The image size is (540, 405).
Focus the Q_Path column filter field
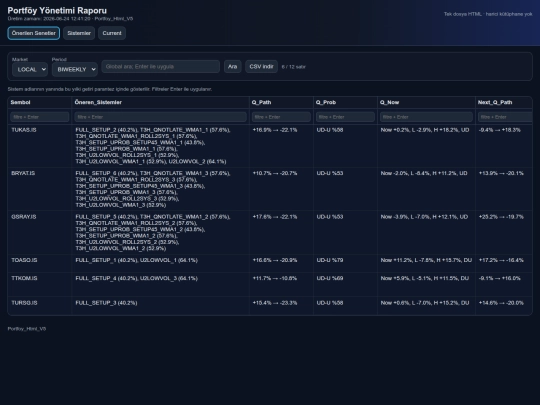tap(281, 117)
